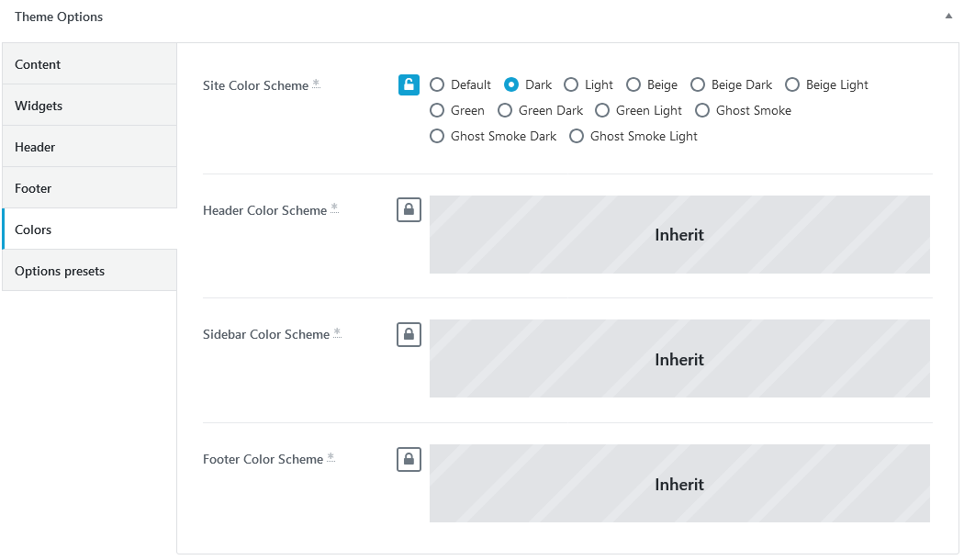Click the unlocked Site Color Scheme lock icon
Viewport: 964px width, 560px height.
pos(409,84)
